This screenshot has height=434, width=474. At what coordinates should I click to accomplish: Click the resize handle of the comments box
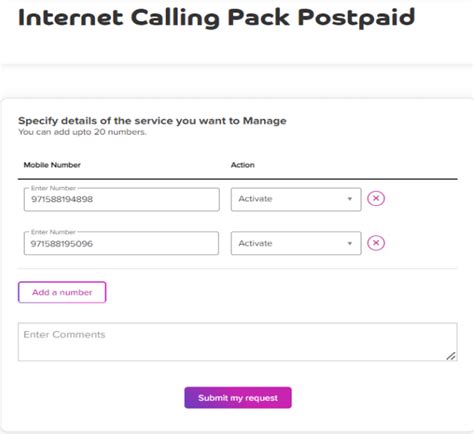(x=451, y=356)
